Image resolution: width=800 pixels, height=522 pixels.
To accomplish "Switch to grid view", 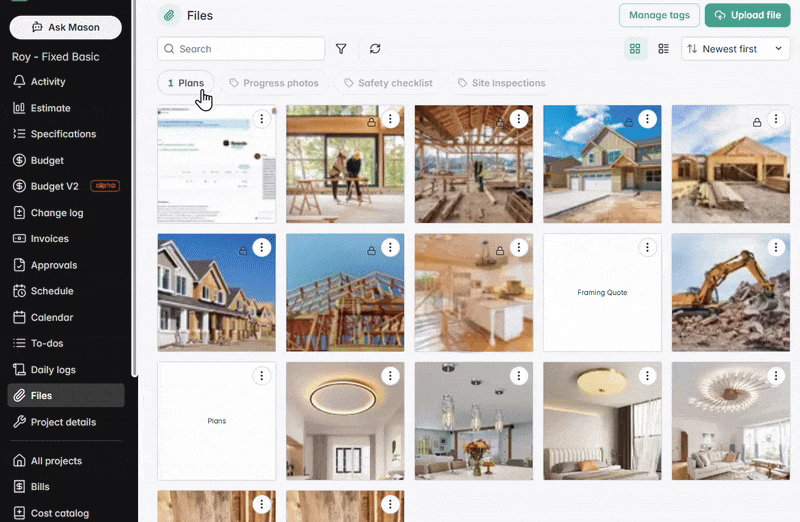I will click(x=635, y=49).
